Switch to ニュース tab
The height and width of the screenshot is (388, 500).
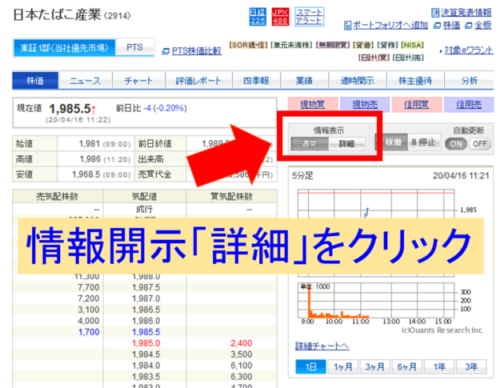click(85, 81)
